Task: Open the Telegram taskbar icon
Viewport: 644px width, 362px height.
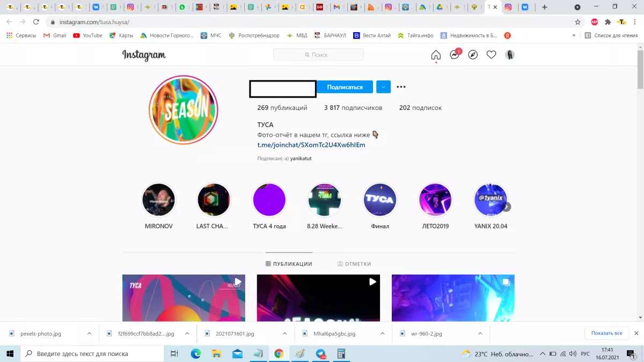Action: 321,354
